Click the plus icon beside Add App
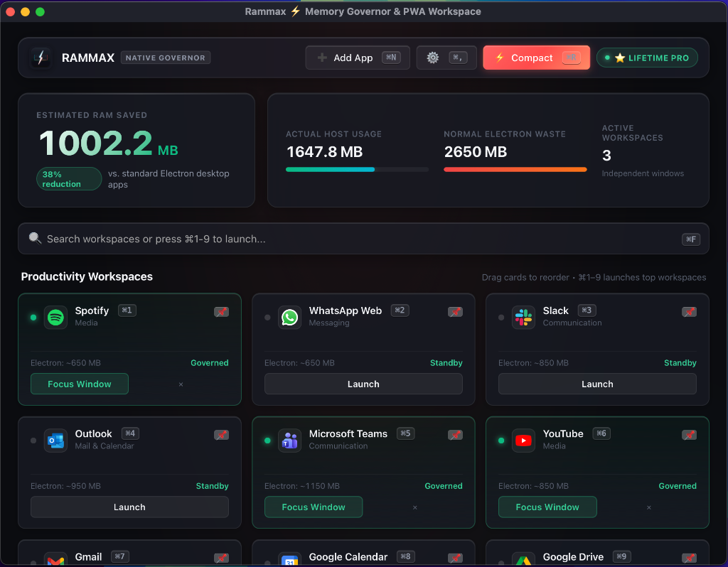The width and height of the screenshot is (728, 567). [322, 58]
